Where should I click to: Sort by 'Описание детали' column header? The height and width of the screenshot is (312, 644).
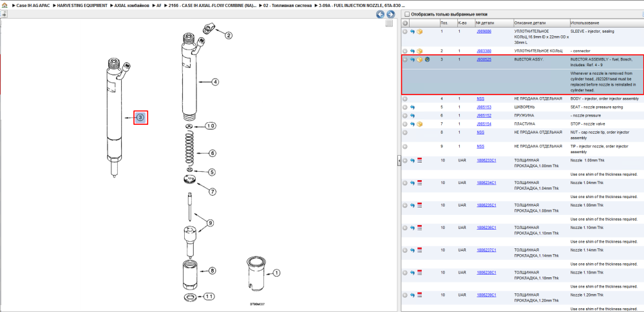(542, 23)
